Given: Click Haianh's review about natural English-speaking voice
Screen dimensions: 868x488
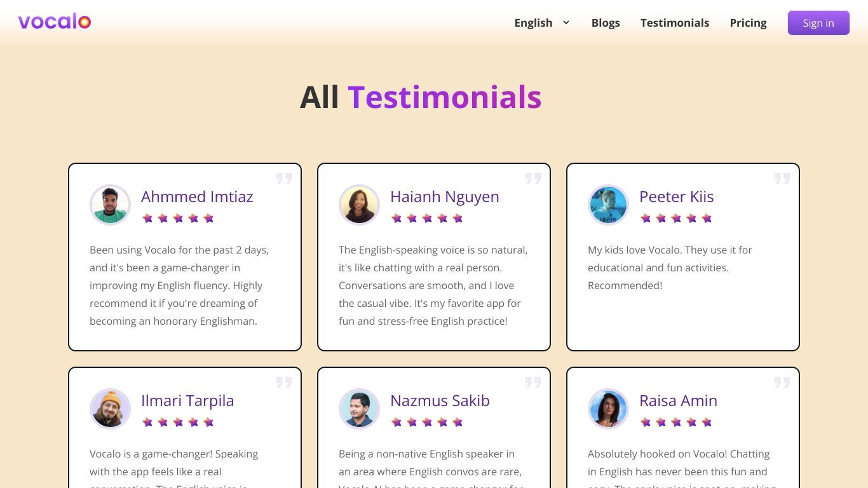Looking at the screenshot, I should 433,285.
